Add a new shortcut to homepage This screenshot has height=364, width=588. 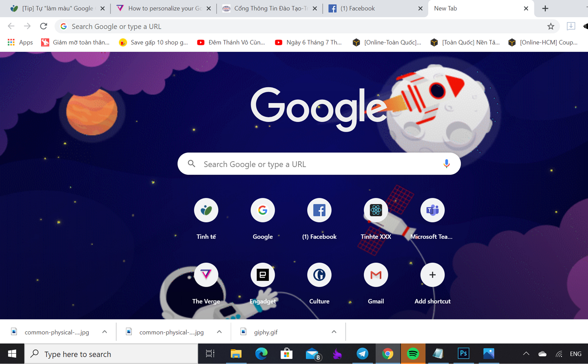click(432, 274)
